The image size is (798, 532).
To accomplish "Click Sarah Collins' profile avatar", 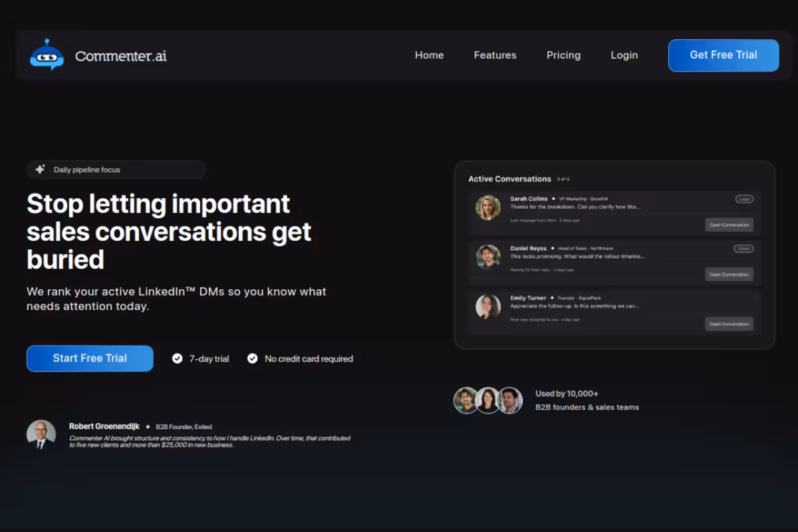I will coord(488,207).
